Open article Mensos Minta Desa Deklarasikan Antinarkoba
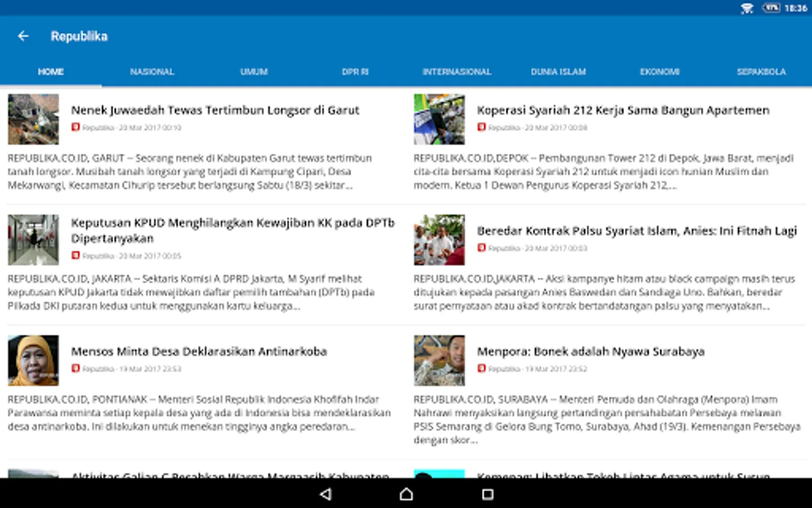 [x=199, y=351]
